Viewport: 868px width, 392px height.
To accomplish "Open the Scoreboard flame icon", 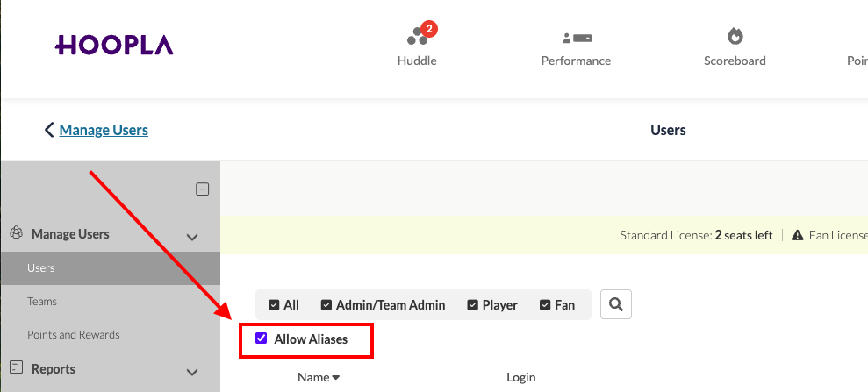I will [735, 37].
